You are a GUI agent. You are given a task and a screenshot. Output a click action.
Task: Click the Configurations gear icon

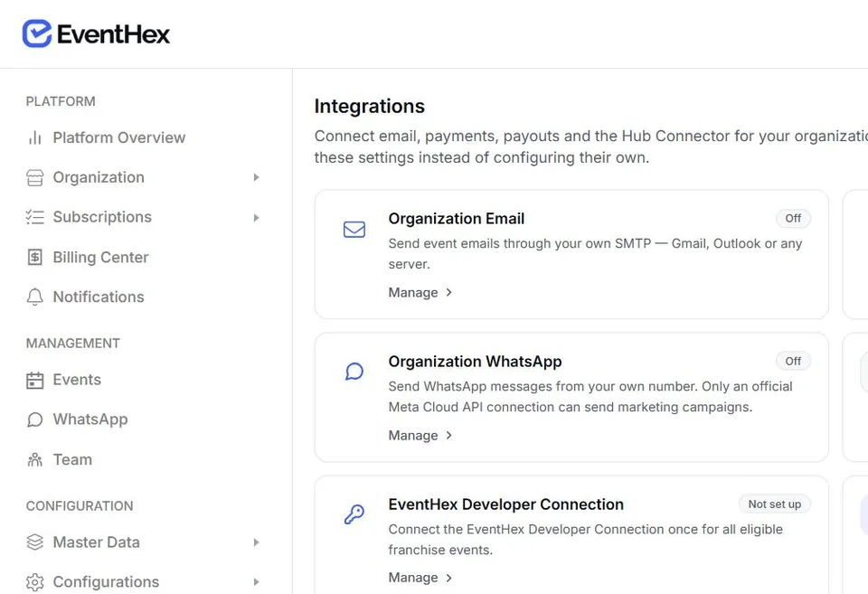35,582
